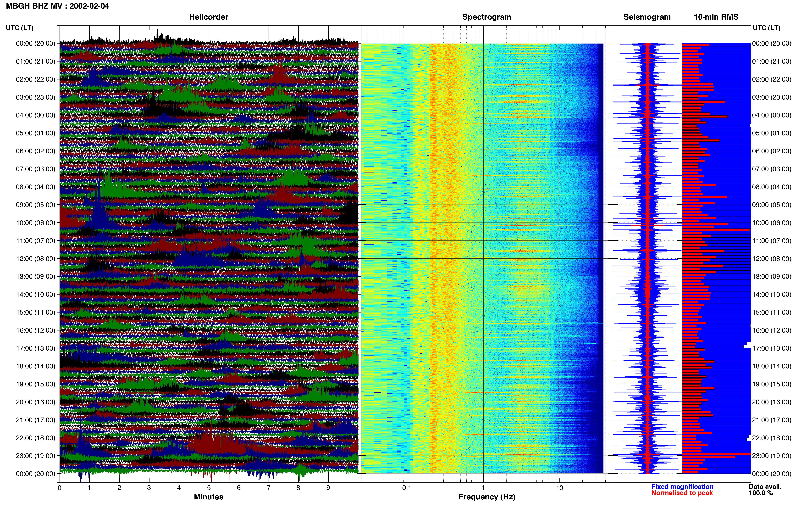Screen dimensions: 812x508
Task: Click '23:00 (19:00)' on the left time axis
Action: pos(35,456)
